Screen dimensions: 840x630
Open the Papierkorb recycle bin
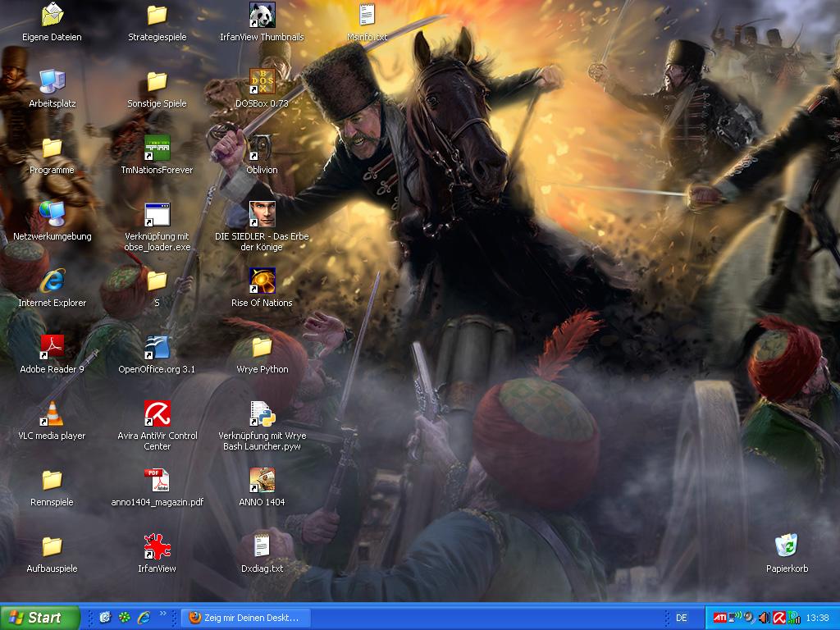tap(787, 546)
